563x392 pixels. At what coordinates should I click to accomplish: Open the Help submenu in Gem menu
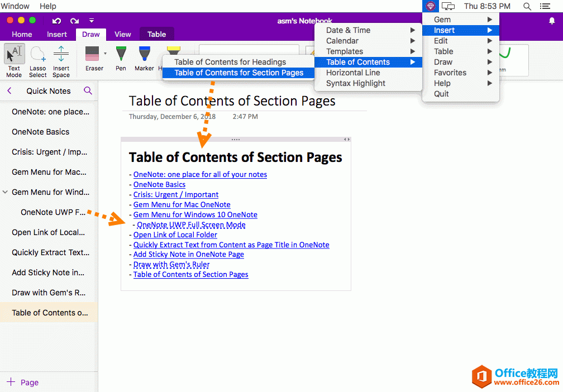[x=461, y=83]
